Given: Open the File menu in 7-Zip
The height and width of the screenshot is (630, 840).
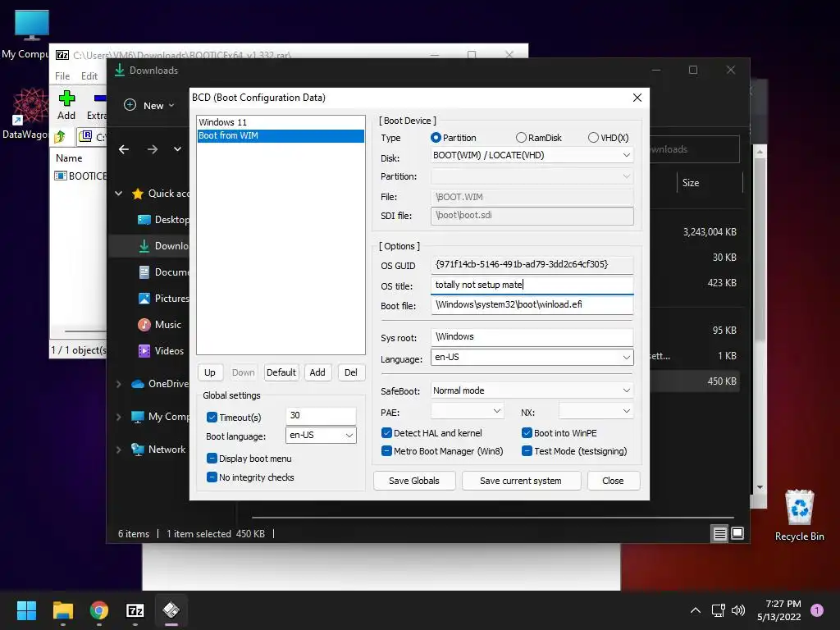Looking at the screenshot, I should pos(62,76).
